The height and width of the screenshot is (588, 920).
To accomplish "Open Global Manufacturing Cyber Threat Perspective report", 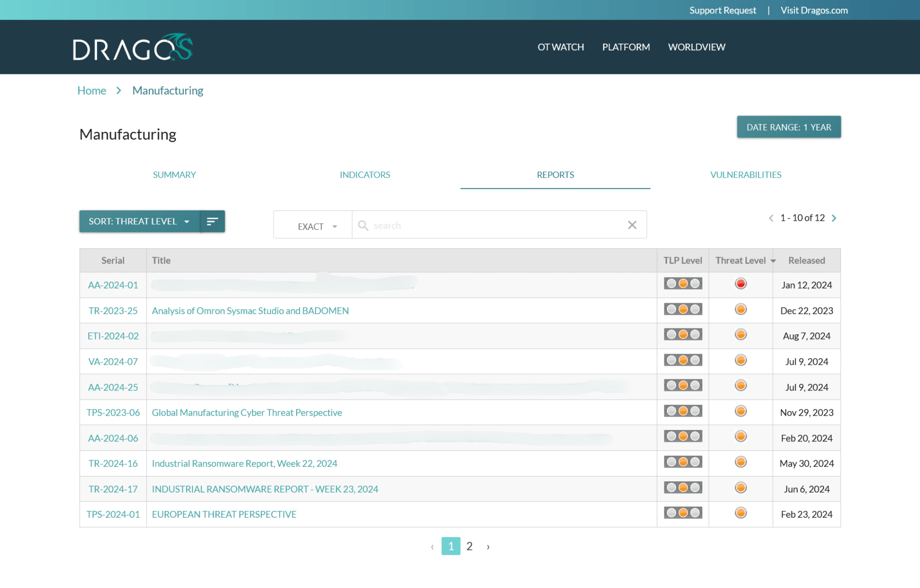I will click(x=247, y=413).
